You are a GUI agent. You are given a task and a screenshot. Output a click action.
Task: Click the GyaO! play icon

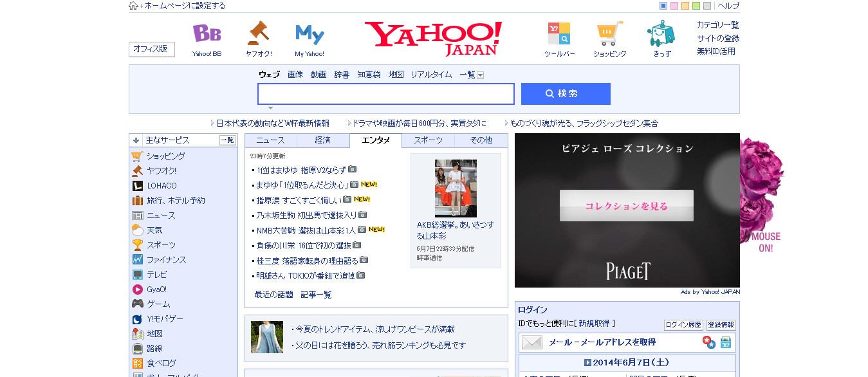coord(137,290)
